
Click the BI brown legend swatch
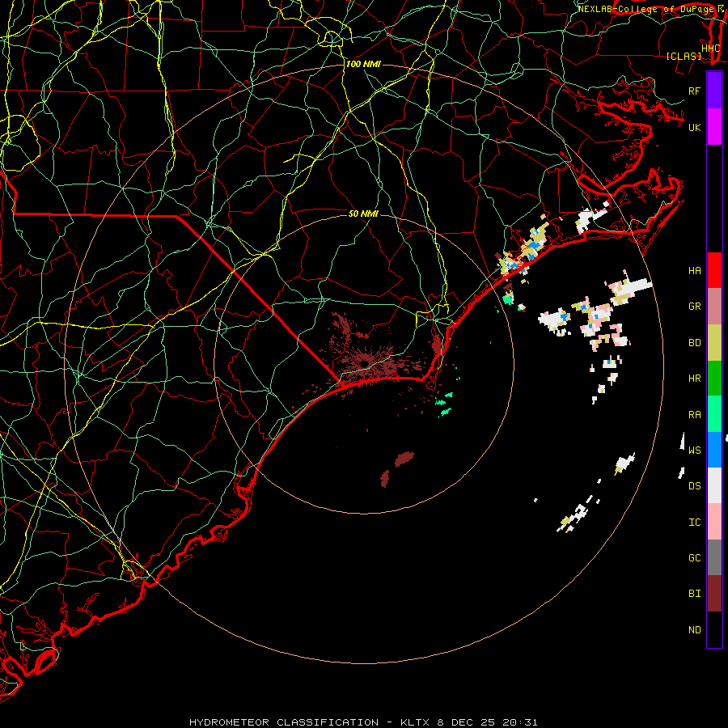714,594
